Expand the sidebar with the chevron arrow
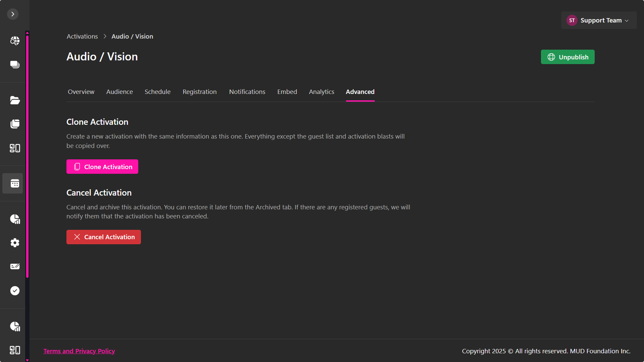This screenshot has height=362, width=644. click(x=13, y=14)
